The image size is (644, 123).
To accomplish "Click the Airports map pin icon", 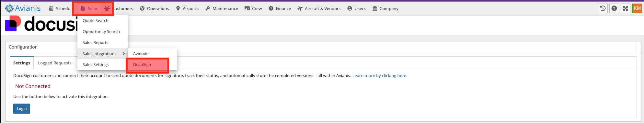I will (178, 8).
